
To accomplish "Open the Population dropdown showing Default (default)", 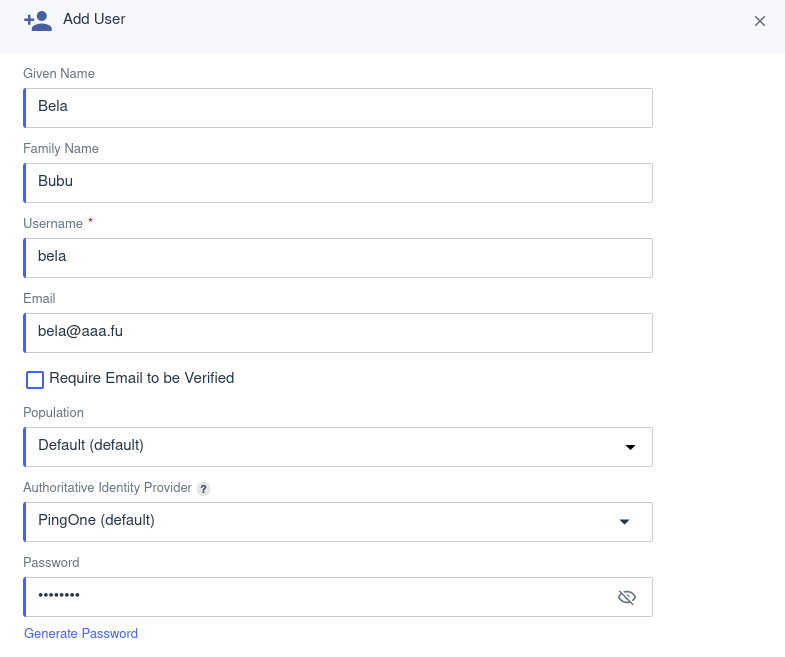I will tap(320, 447).
